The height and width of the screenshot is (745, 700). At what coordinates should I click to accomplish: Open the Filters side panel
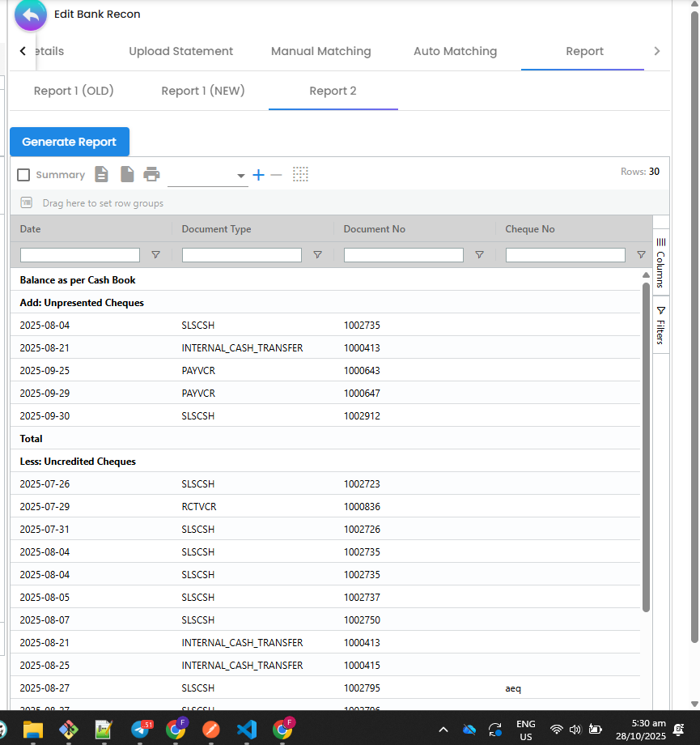pyautogui.click(x=660, y=323)
